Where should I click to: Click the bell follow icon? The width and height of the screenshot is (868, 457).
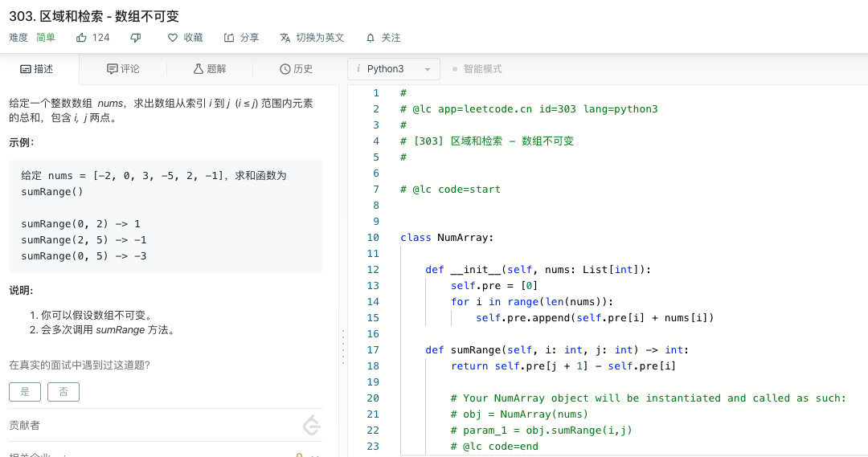click(x=371, y=38)
